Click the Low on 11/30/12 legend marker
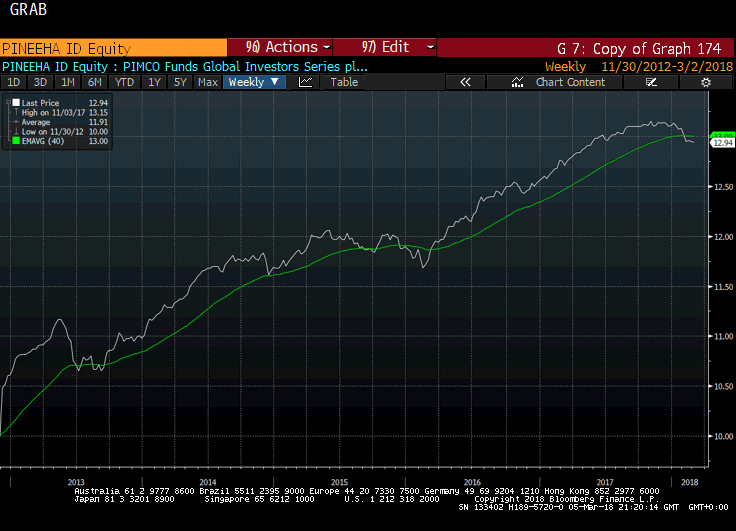The height and width of the screenshot is (531, 736). (16, 131)
